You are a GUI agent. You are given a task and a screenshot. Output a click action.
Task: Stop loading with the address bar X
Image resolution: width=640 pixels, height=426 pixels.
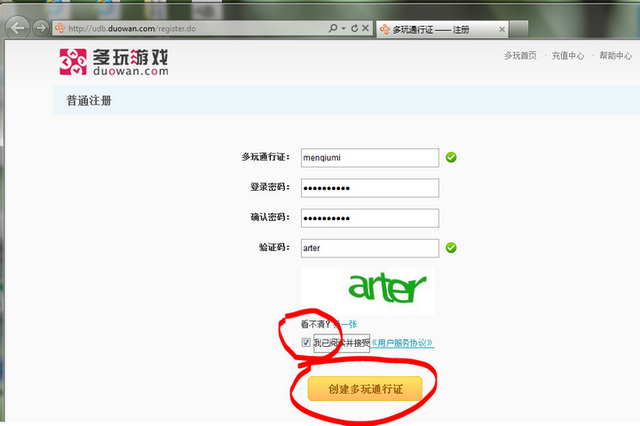365,28
